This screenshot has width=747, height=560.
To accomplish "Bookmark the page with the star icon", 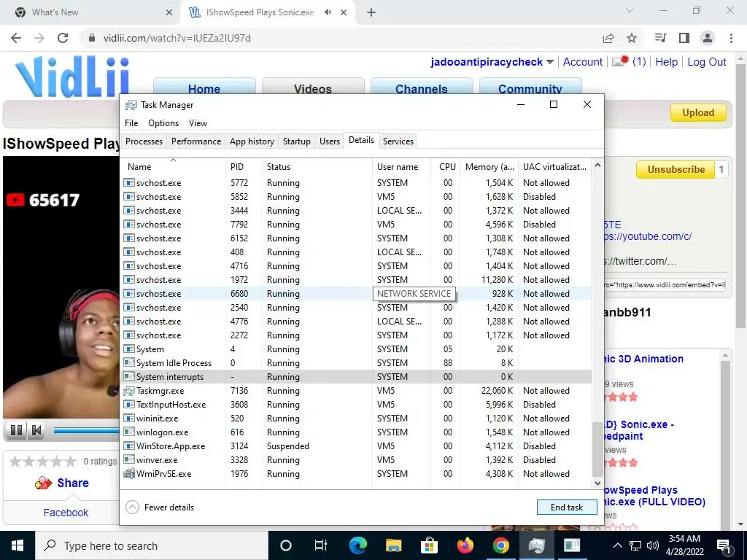I will click(632, 38).
